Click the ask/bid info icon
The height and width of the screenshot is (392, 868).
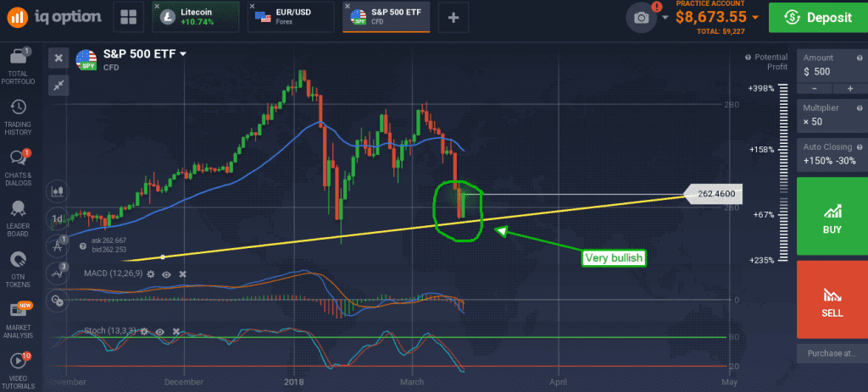pos(83,246)
